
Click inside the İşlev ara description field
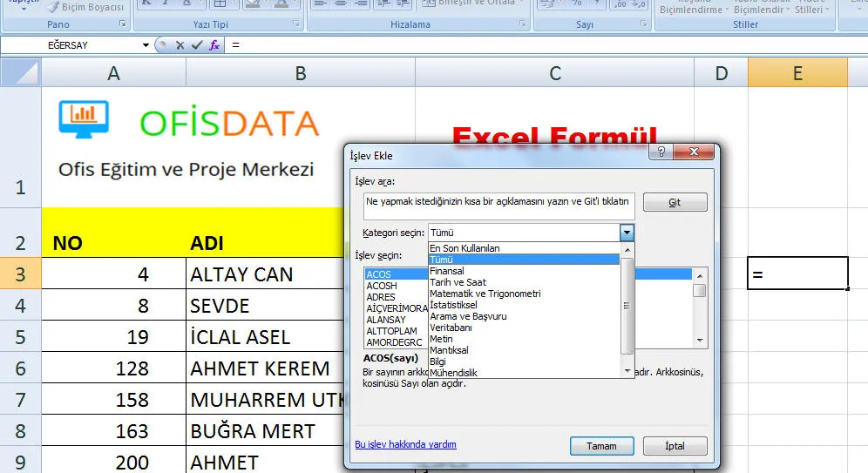(498, 206)
